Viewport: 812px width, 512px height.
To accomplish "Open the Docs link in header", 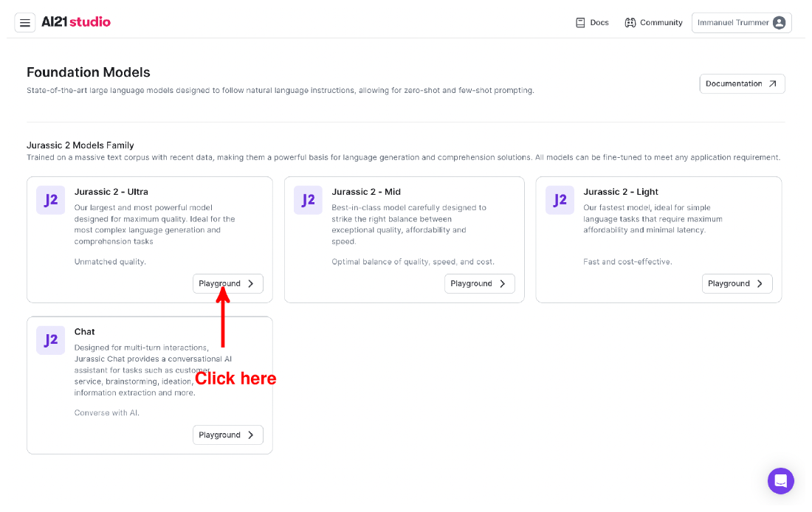I will (x=593, y=23).
